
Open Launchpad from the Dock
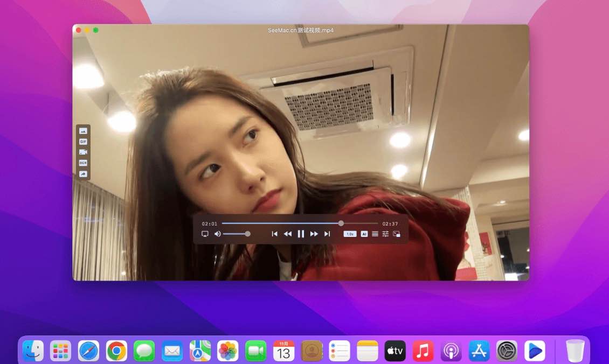click(x=60, y=351)
